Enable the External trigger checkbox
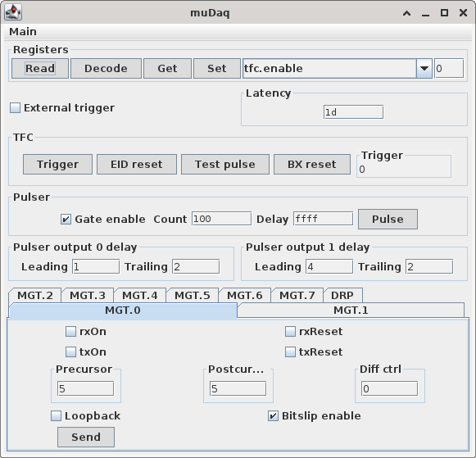The height and width of the screenshot is (458, 476). [16, 108]
